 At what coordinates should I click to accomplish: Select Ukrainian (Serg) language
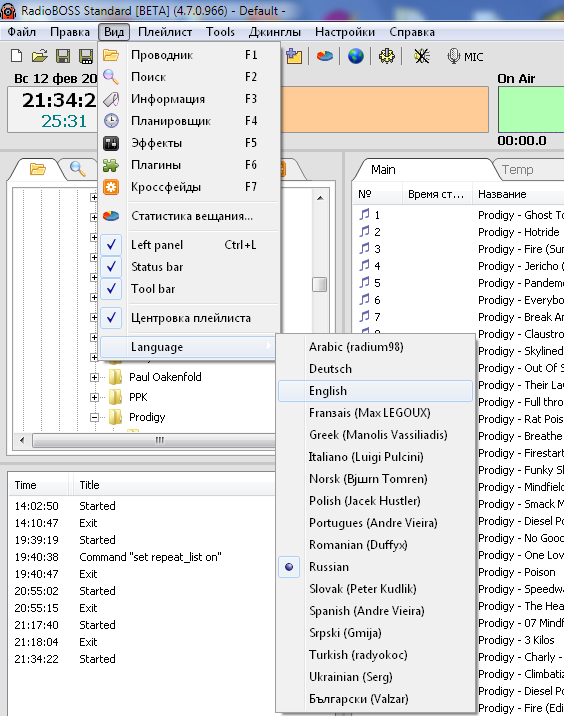click(x=375, y=677)
